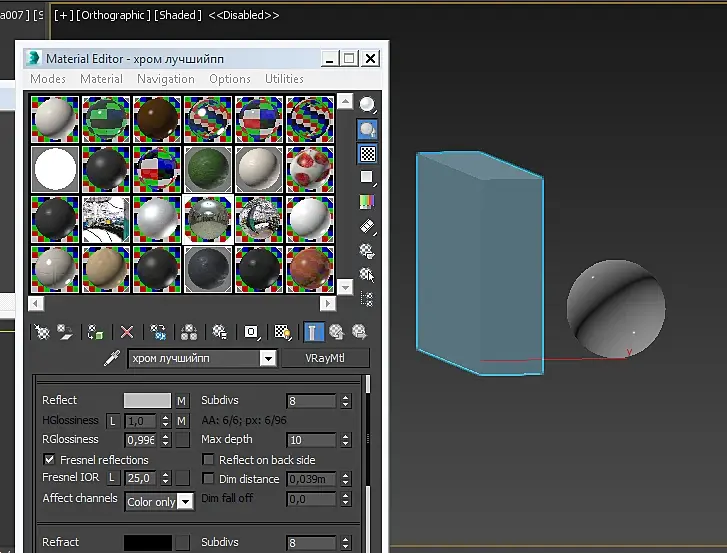Toggle the checkered Background icon
This screenshot has height=553, width=727.
(367, 153)
